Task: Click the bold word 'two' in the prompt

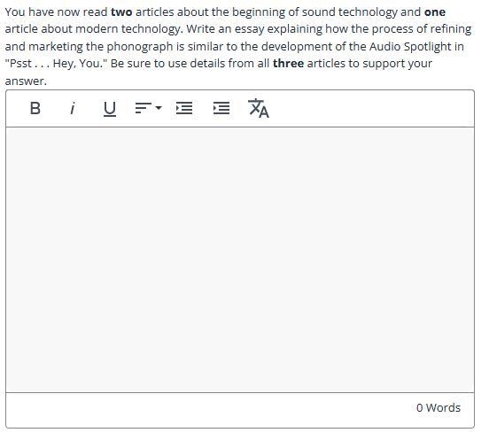Action: (x=121, y=12)
